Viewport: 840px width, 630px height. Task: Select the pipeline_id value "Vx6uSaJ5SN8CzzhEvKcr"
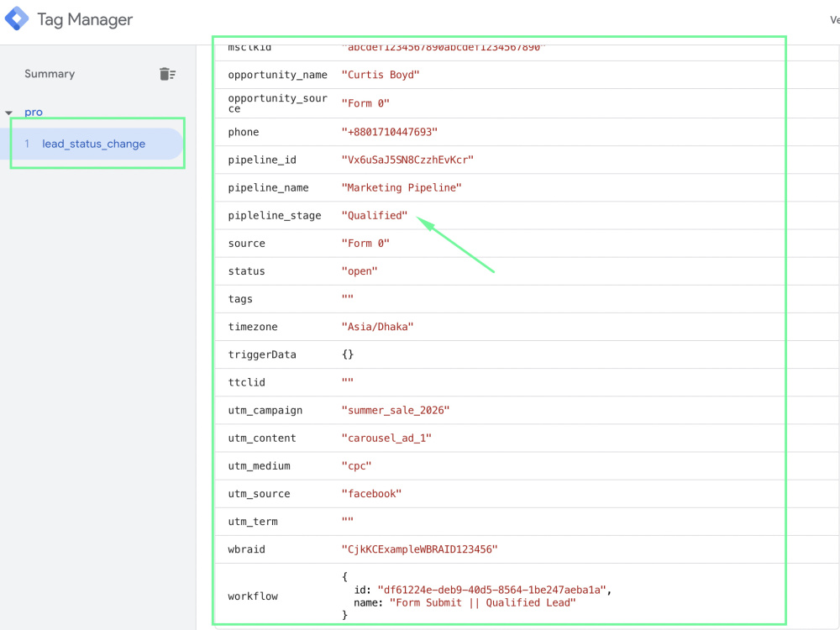click(x=407, y=160)
